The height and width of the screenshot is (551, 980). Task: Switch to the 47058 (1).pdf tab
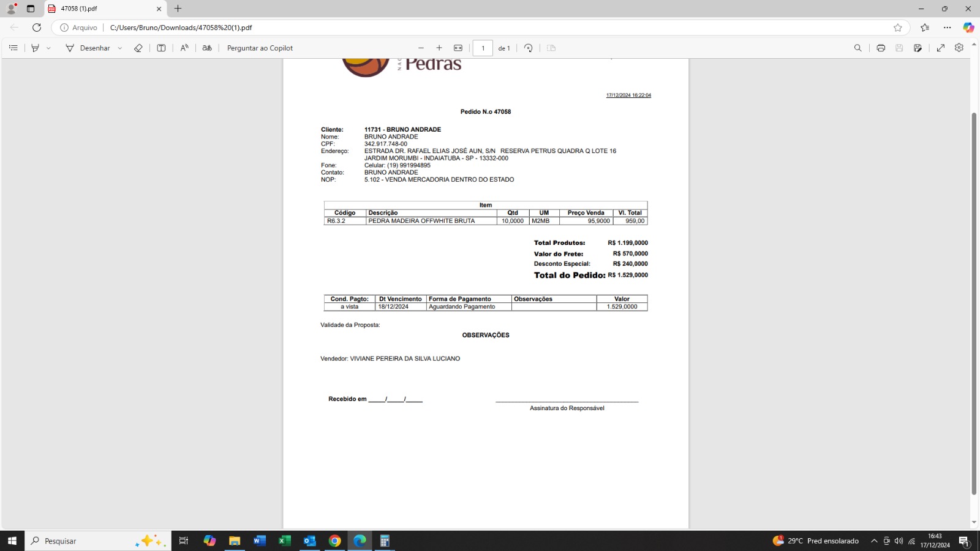coord(101,9)
